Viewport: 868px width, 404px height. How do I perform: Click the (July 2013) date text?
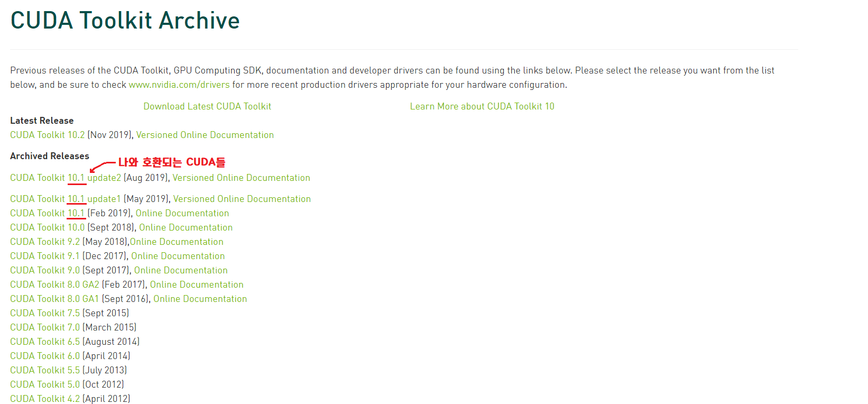coord(105,370)
